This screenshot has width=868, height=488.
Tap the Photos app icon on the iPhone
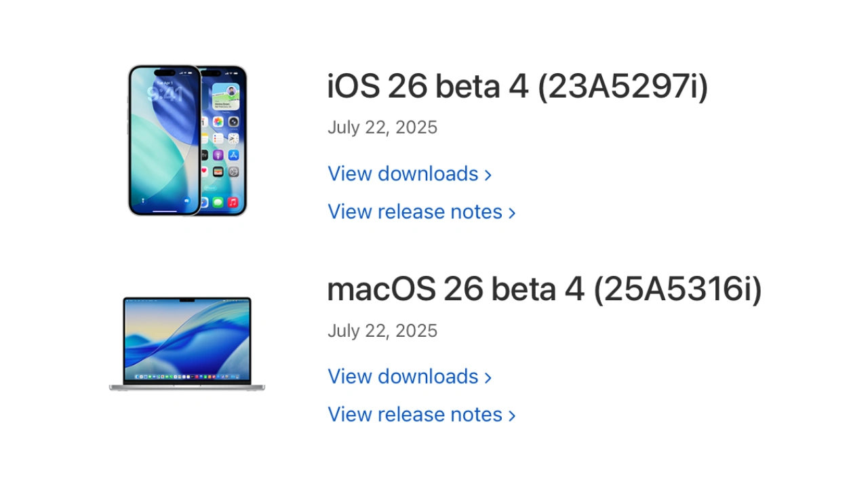click(218, 122)
